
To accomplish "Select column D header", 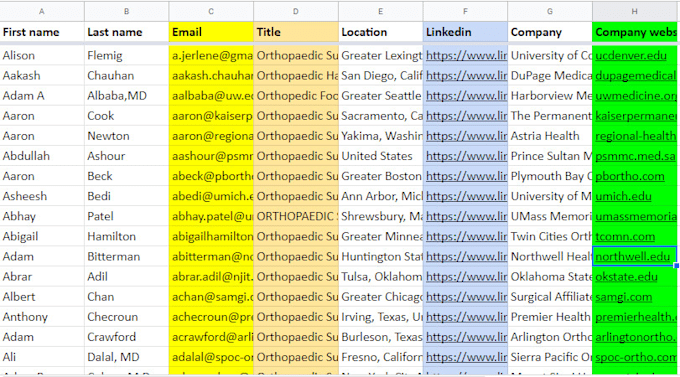I will 296,11.
